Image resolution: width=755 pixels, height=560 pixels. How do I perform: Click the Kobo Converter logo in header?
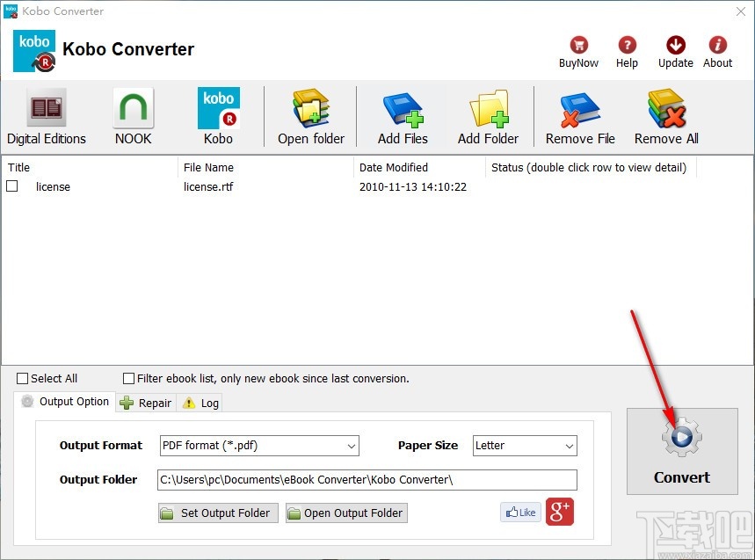(x=34, y=51)
